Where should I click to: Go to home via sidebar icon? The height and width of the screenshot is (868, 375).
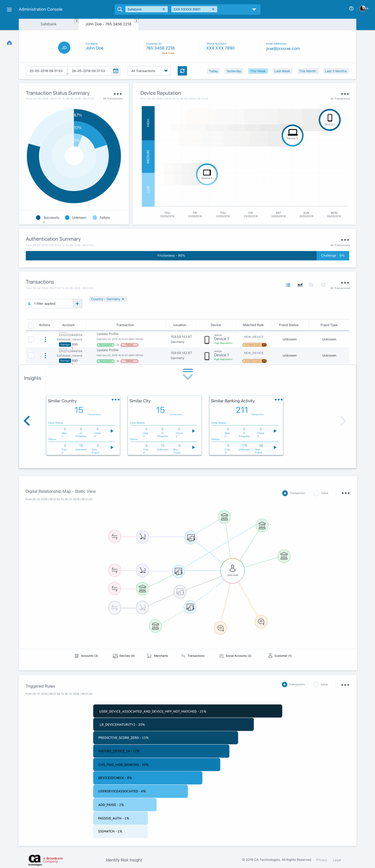tap(9, 43)
